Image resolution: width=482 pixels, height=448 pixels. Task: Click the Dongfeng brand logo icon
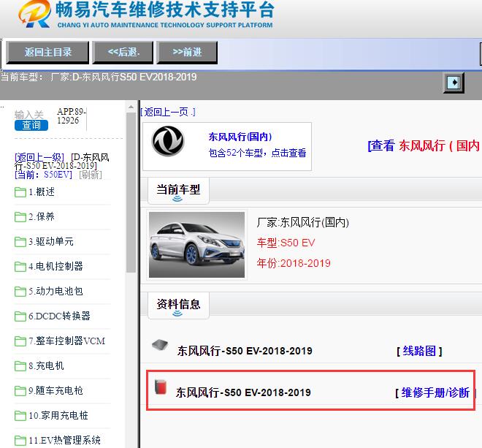[168, 141]
